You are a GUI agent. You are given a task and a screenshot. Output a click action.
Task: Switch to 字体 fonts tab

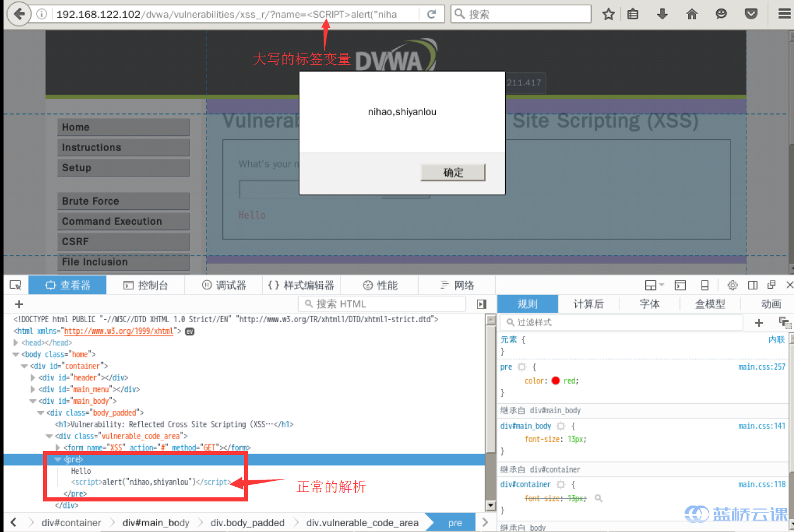coord(649,304)
